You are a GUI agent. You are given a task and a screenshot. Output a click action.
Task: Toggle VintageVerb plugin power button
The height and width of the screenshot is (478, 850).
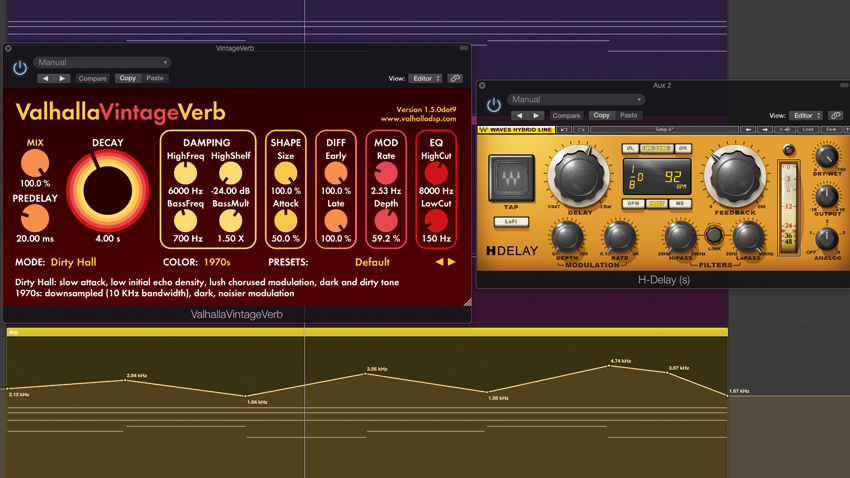click(x=20, y=68)
